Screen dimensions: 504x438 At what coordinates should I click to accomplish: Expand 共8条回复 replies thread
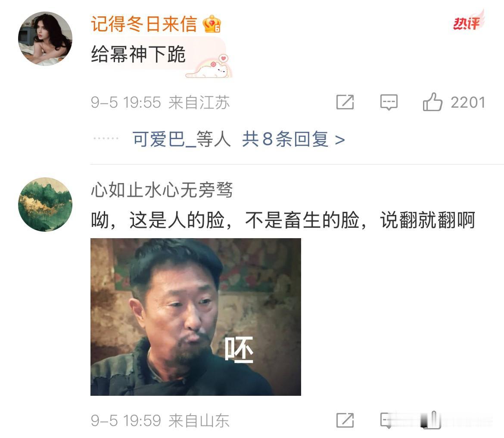(x=293, y=139)
